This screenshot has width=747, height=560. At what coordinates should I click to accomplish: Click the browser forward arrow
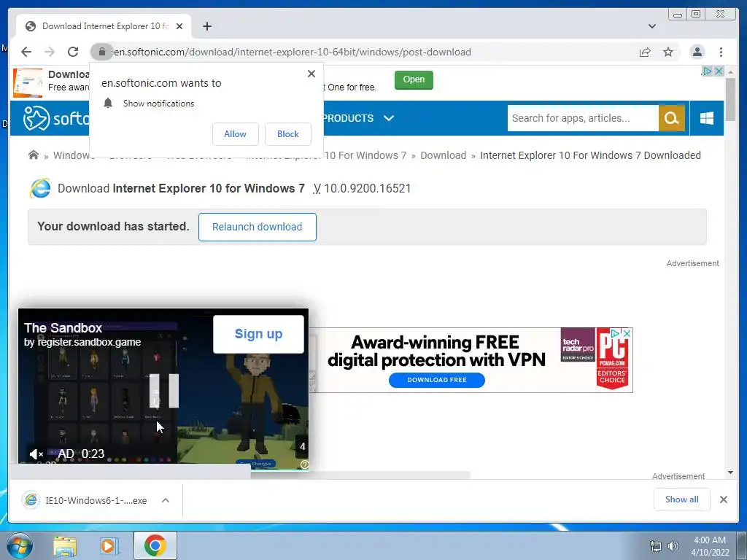[x=50, y=52]
